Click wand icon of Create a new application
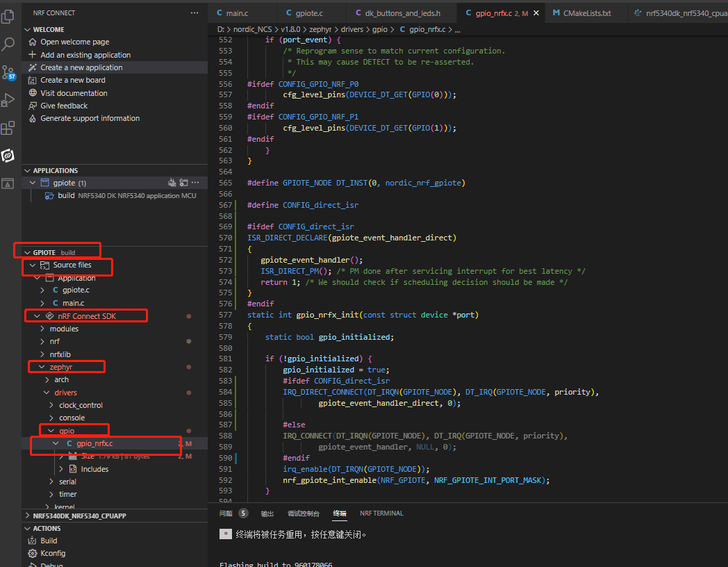 tap(33, 67)
